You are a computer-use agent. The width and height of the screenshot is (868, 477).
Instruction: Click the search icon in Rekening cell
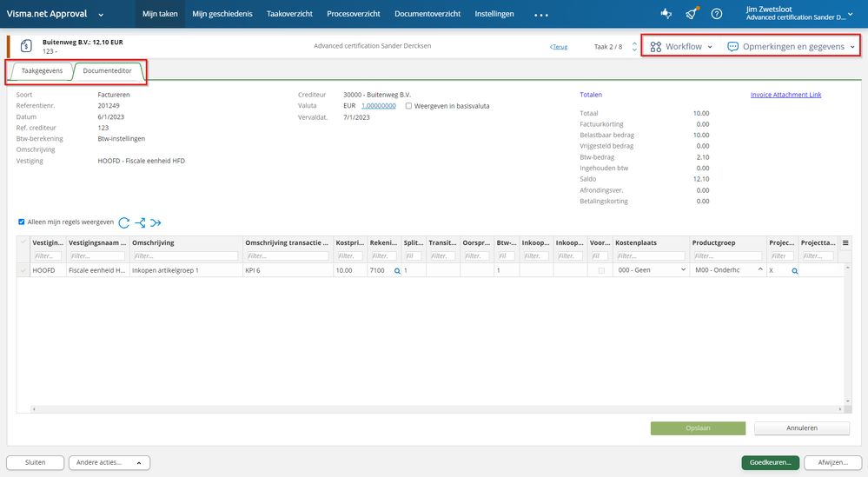(x=397, y=271)
